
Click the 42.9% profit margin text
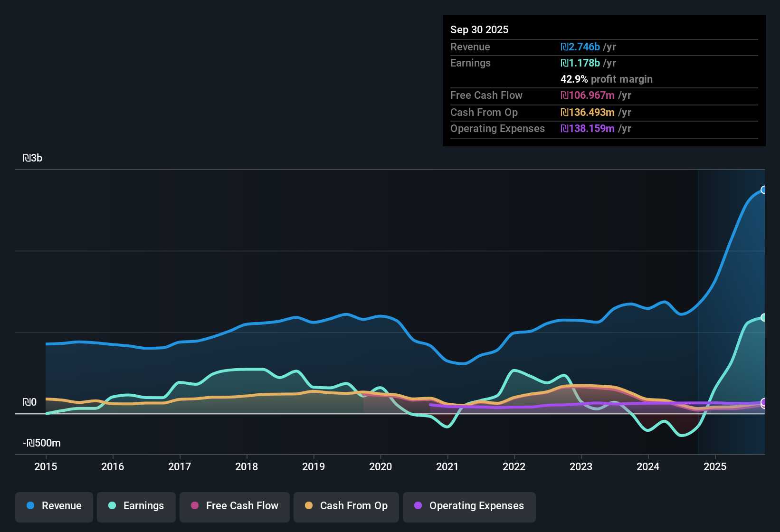607,79
